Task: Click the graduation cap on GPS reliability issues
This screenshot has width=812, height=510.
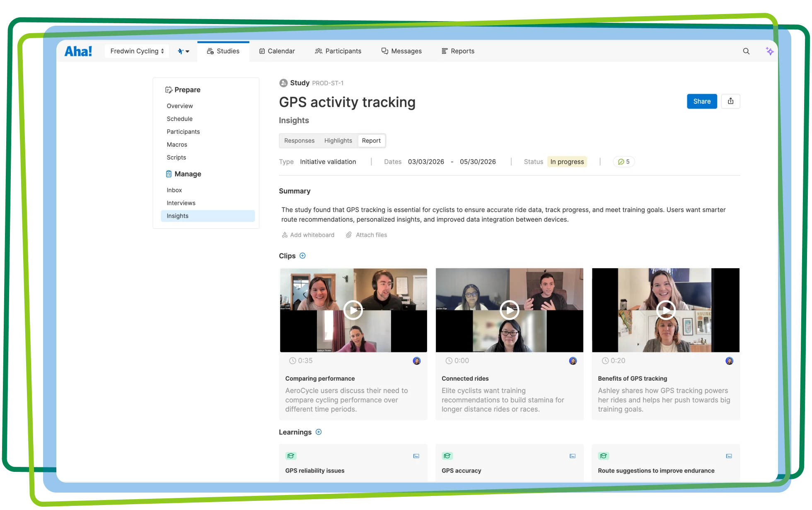Action: (x=291, y=456)
